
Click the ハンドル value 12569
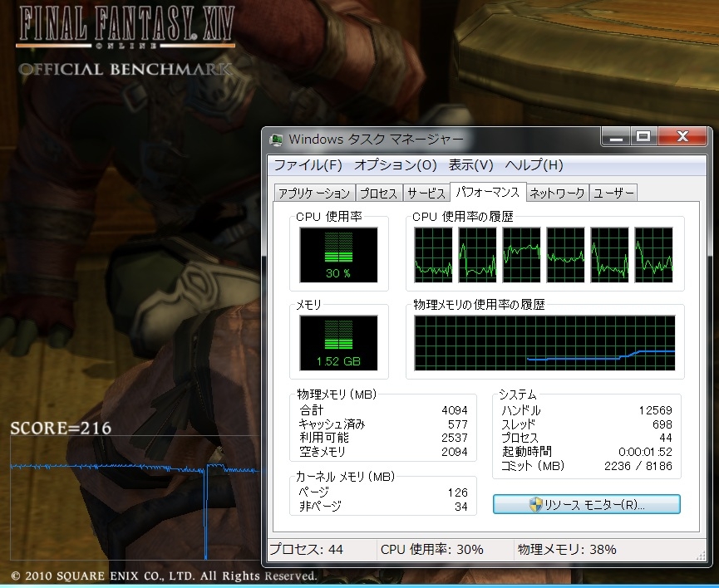(655, 410)
